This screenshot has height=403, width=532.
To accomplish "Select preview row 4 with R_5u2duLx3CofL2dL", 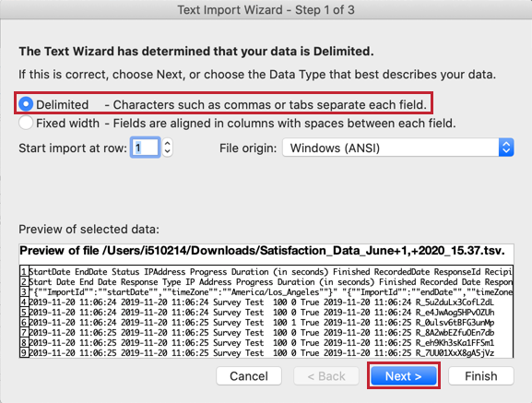I will (x=266, y=302).
